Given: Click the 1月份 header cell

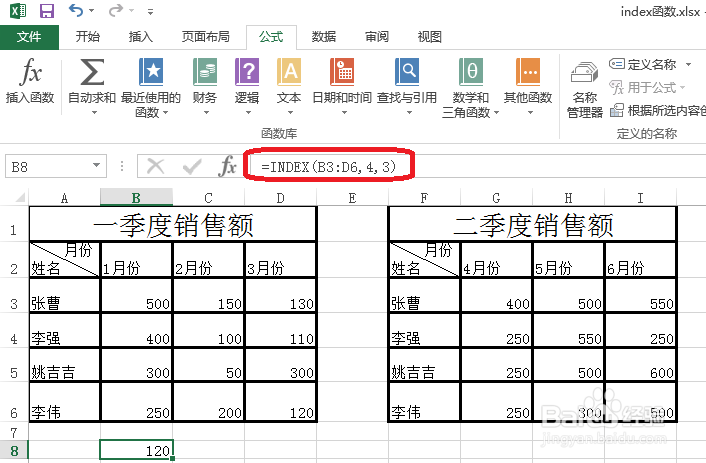Looking at the screenshot, I should [136, 260].
